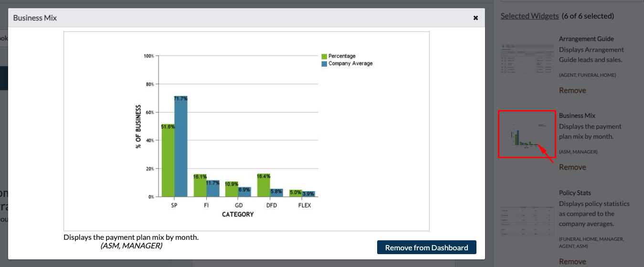
Task: Click the DFD blue 5.8% bar
Action: [x=276, y=193]
